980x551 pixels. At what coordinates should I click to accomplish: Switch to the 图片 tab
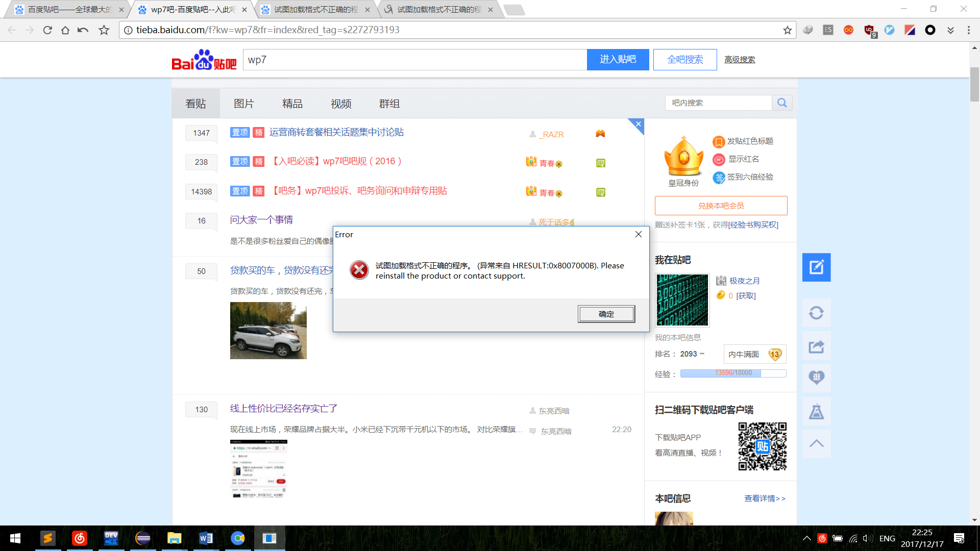(x=244, y=104)
